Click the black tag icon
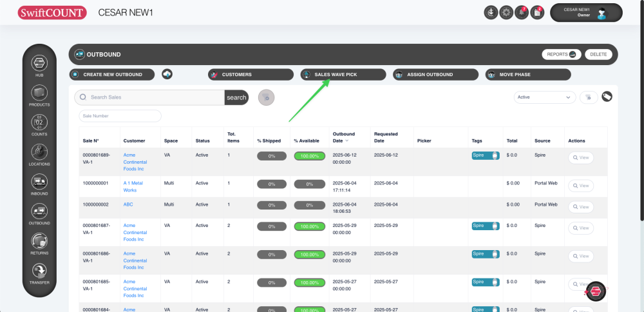This screenshot has height=312, width=644. pos(607,96)
